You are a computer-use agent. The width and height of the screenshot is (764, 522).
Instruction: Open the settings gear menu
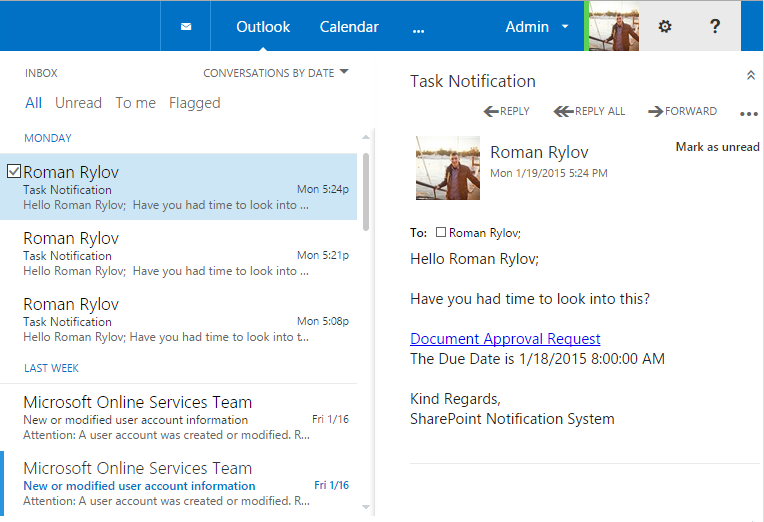(x=665, y=27)
